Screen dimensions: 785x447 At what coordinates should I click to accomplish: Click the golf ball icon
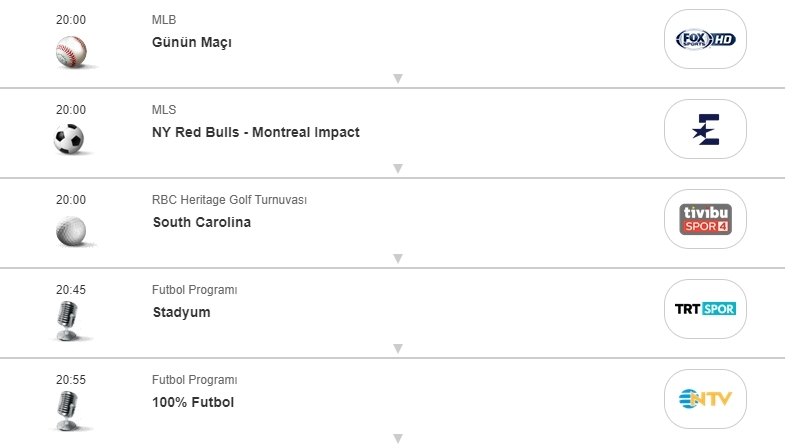(71, 230)
